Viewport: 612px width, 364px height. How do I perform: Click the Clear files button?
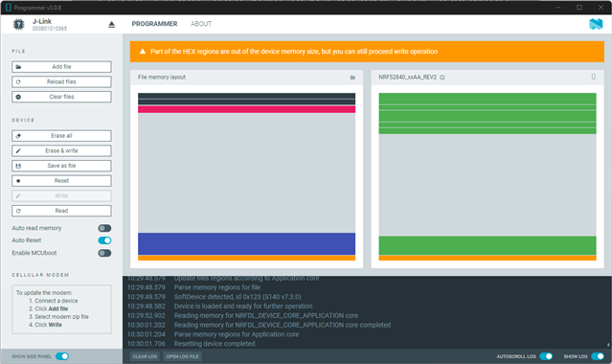[61, 97]
